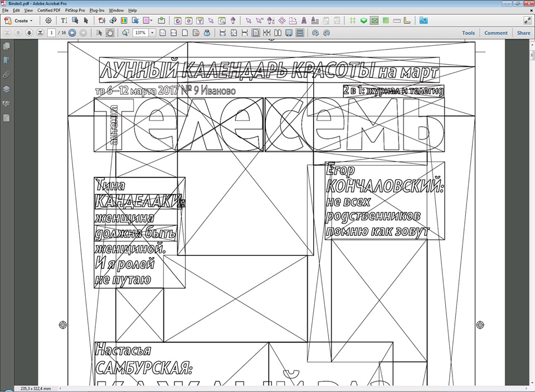Screen dimensions: 535x392
Task: Open the Edit menu
Action: tap(16, 10)
